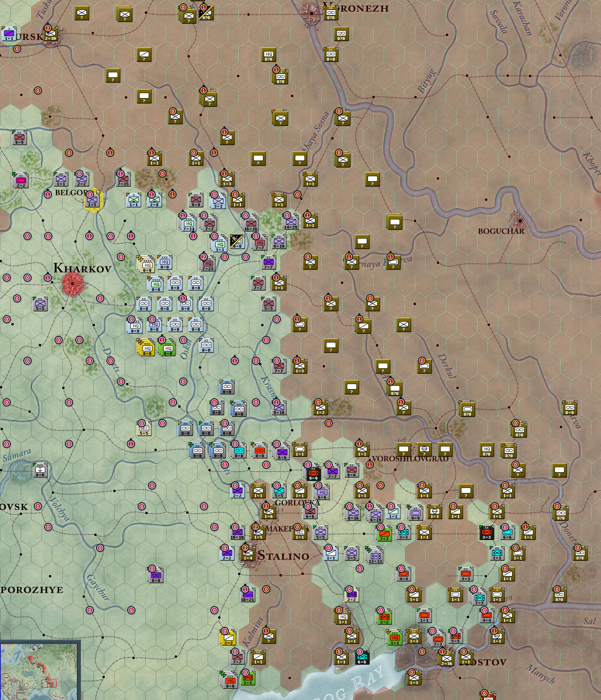The width and height of the screenshot is (601, 700).
Task: Click the VOROSHILOVGRAD city label
Action: (x=410, y=459)
